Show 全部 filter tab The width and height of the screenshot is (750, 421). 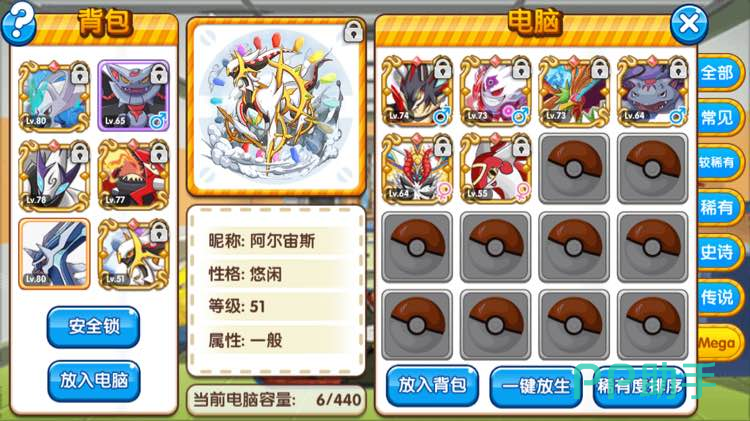click(x=719, y=73)
